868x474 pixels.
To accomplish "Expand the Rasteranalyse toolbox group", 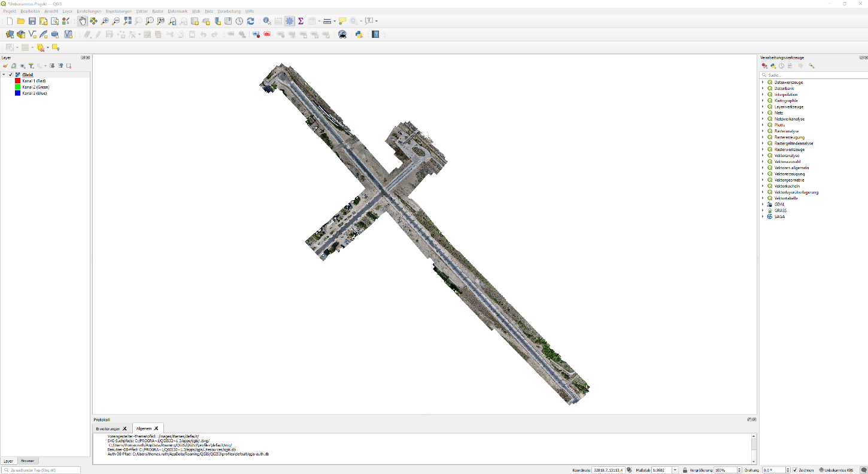I will click(763, 131).
